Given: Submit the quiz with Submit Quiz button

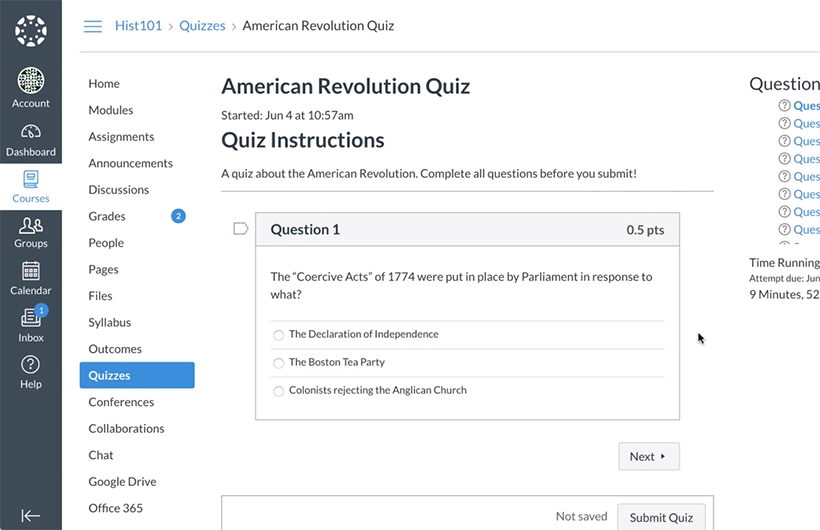Looking at the screenshot, I should (x=661, y=517).
